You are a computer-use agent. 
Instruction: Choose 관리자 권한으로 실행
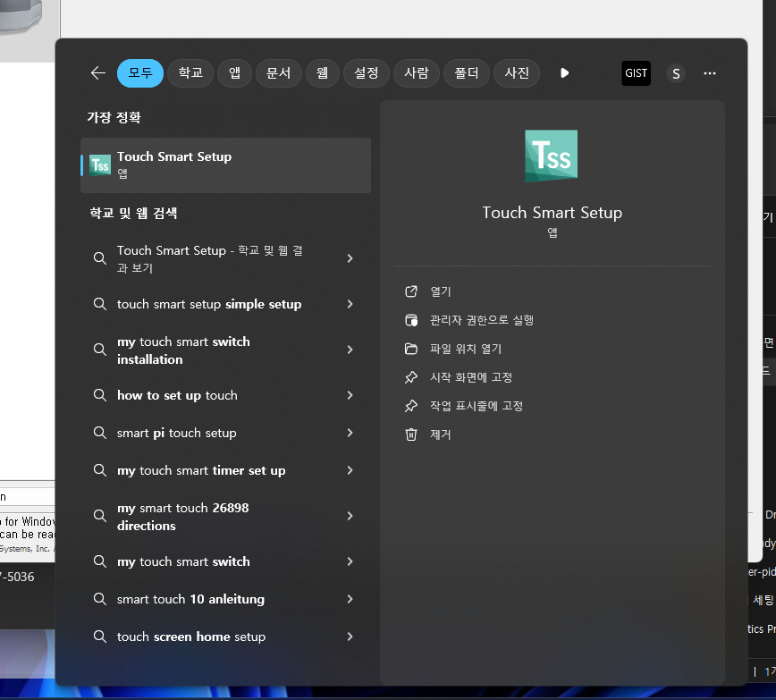coord(482,320)
